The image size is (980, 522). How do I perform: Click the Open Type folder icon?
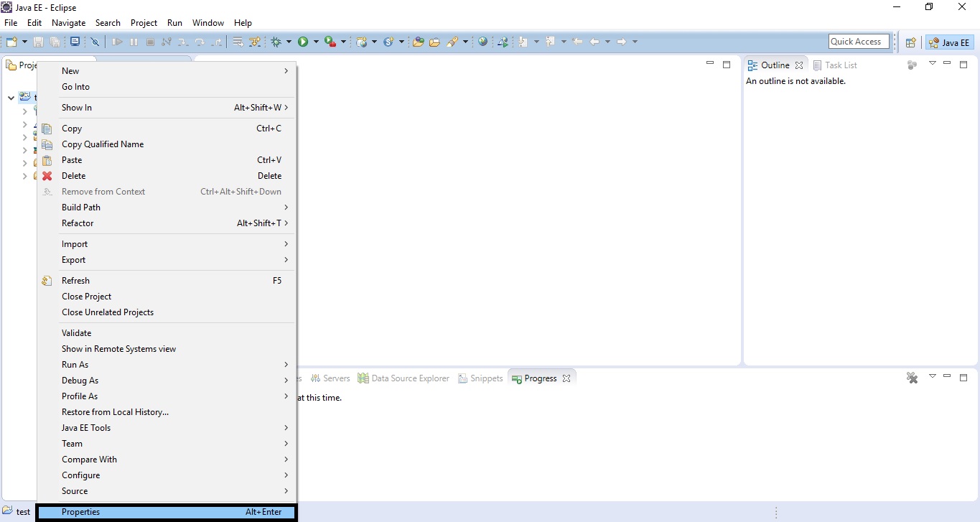pos(418,42)
